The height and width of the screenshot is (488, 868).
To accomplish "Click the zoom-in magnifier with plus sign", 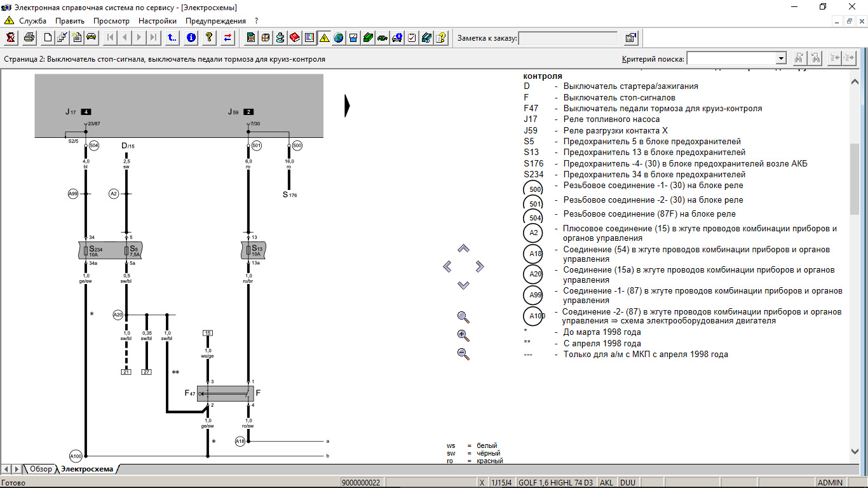I will point(463,335).
